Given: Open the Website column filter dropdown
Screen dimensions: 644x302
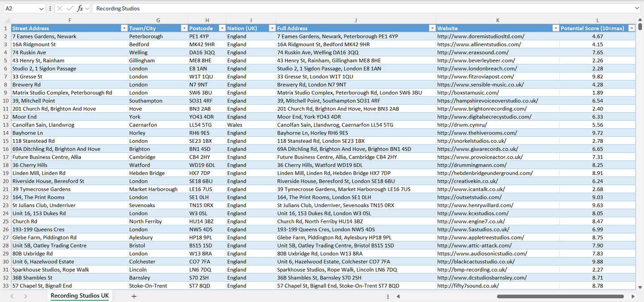Looking at the screenshot, I should pyautogui.click(x=556, y=28).
